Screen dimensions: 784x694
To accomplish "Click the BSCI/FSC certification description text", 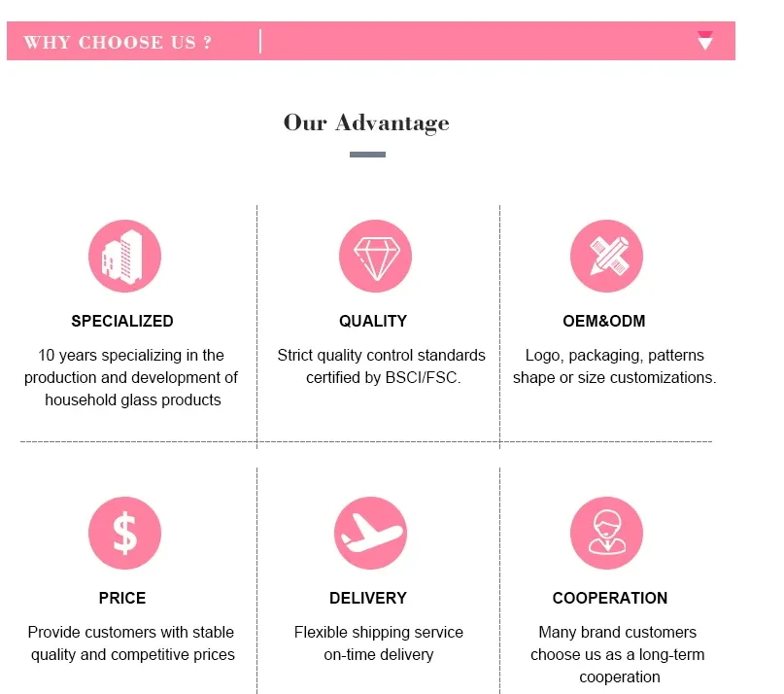I will point(382,366).
